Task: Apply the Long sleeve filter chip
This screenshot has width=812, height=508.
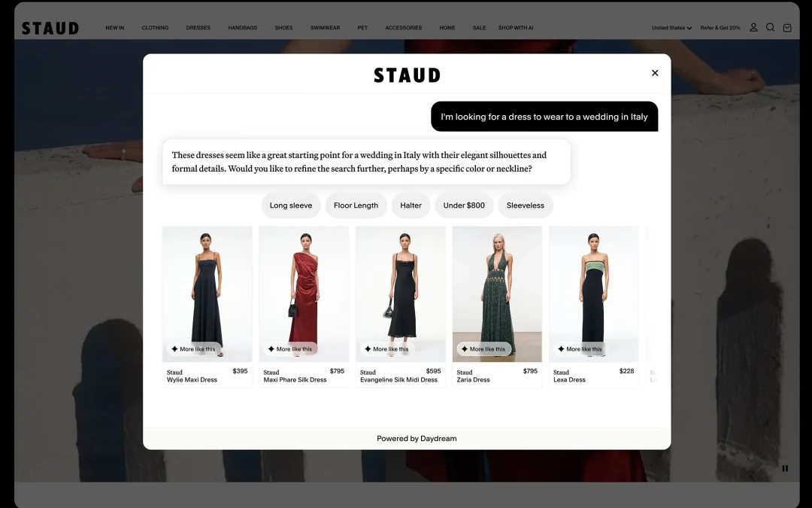Action: pos(291,205)
